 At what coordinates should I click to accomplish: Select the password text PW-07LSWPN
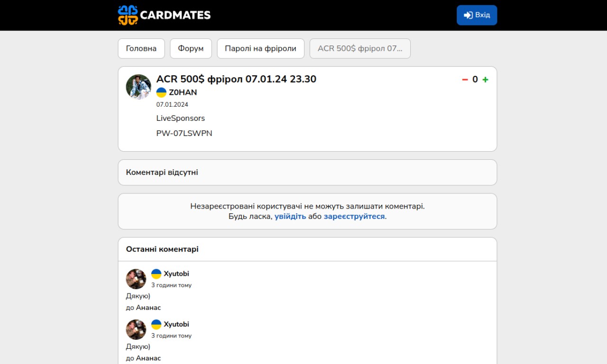pos(184,133)
